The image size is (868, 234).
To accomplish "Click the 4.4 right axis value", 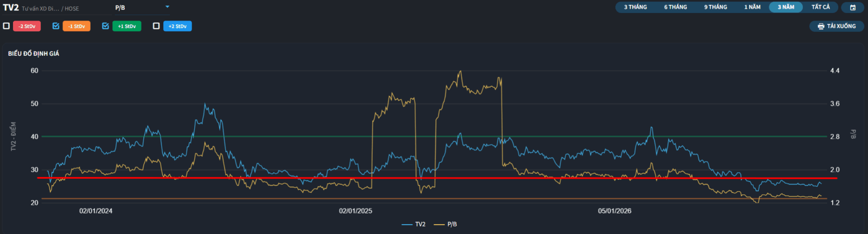I will point(835,70).
